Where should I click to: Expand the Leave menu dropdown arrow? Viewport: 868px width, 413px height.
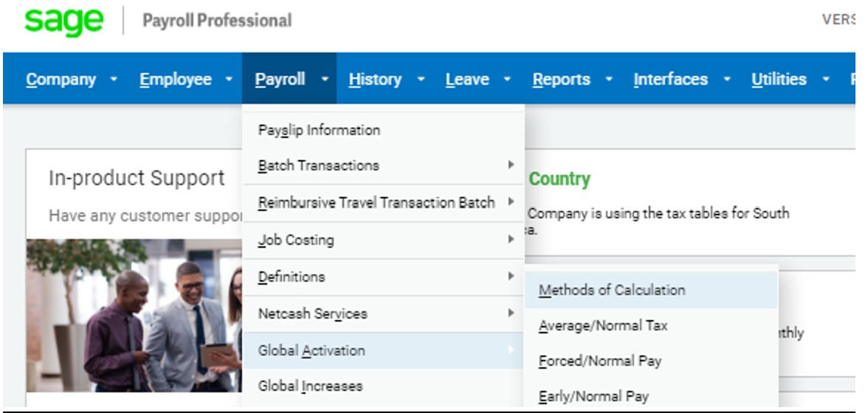pos(507,79)
